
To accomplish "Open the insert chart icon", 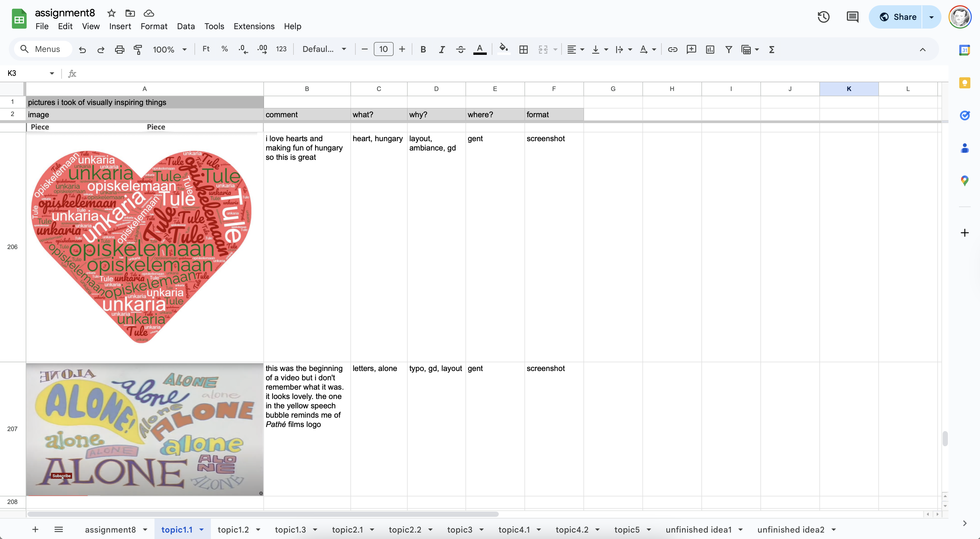I will pyautogui.click(x=710, y=49).
